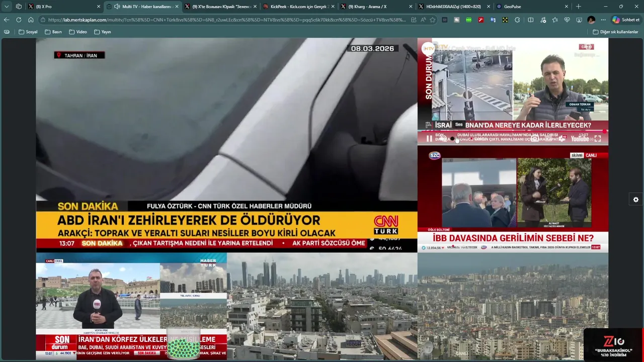
Task: Expand Diğer sık kullanılanlar folder
Action: tap(615, 32)
